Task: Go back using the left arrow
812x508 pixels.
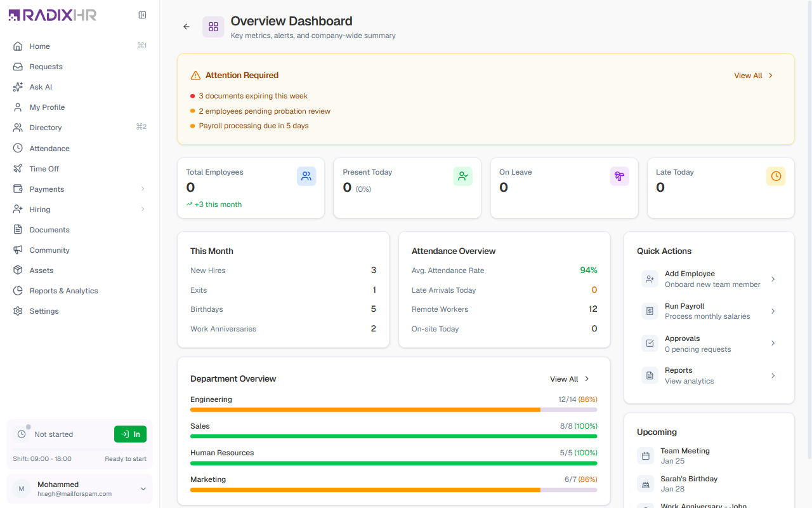Action: pos(187,27)
